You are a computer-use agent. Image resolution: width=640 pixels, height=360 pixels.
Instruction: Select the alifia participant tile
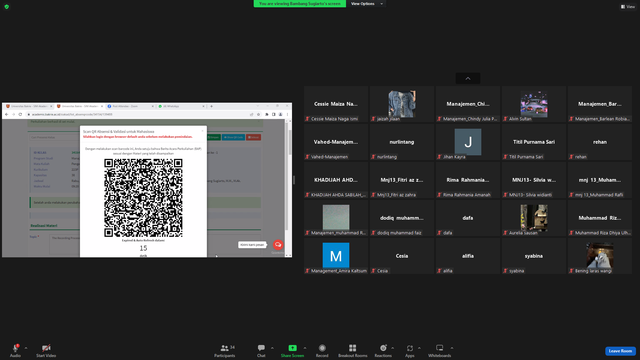[468, 256]
